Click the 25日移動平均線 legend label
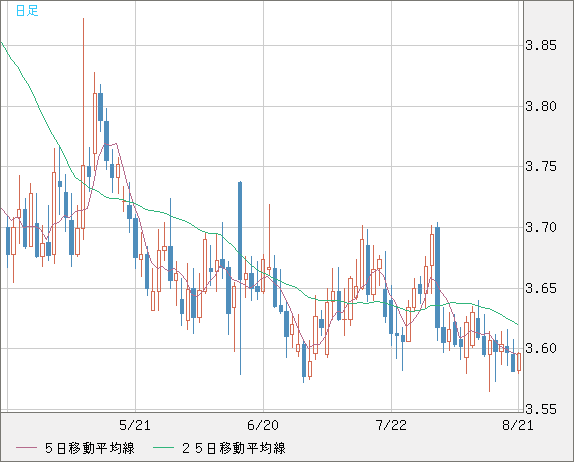 click(x=234, y=448)
